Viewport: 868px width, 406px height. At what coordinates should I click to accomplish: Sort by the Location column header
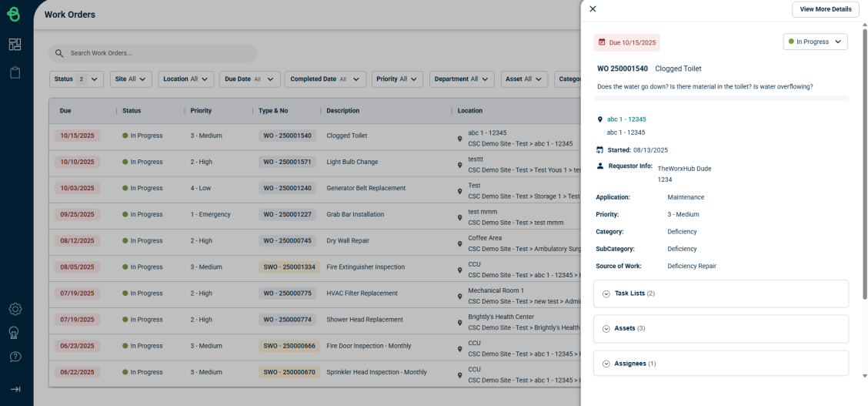470,111
